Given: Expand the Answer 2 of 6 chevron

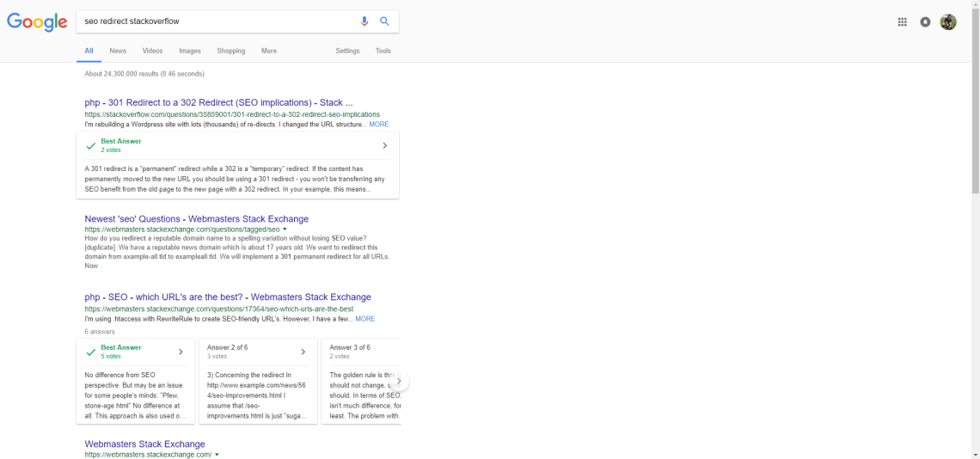Looking at the screenshot, I should coord(303,352).
